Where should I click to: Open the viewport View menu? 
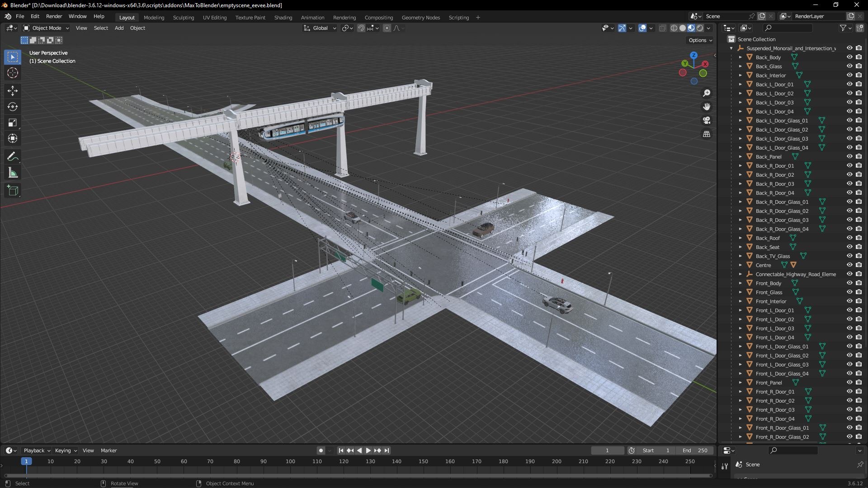tap(81, 28)
